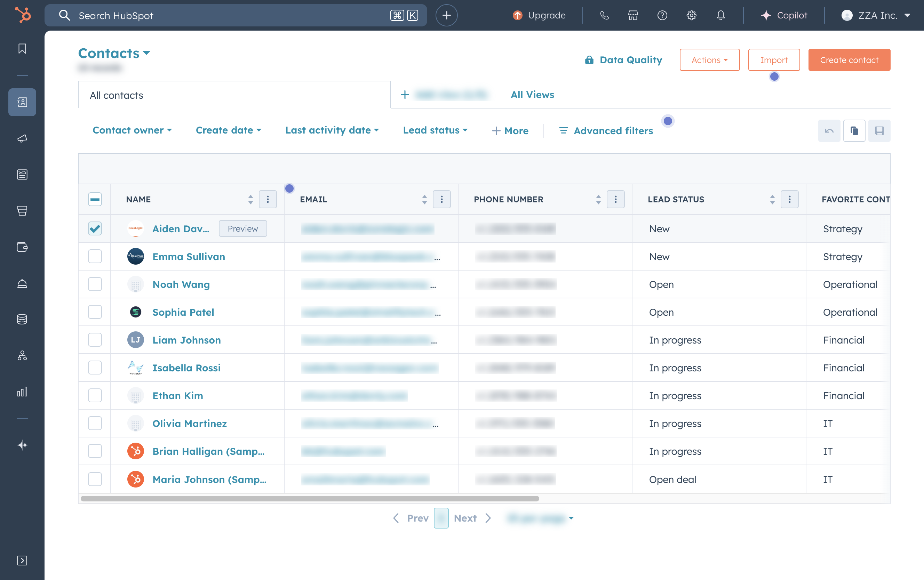Screen dimensions: 924x580
Task: Open the Settings gear icon
Action: [x=692, y=15]
